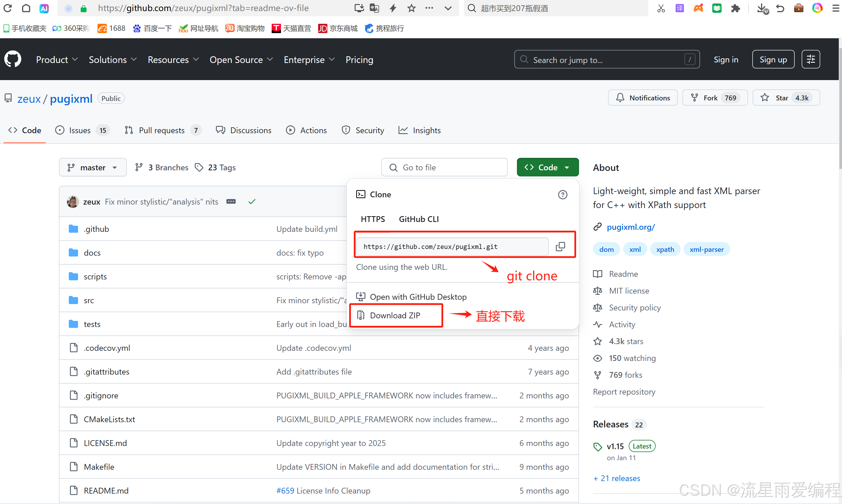Image resolution: width=842 pixels, height=504 pixels.
Task: Copy the clone URL to clipboard
Action: pyautogui.click(x=560, y=247)
